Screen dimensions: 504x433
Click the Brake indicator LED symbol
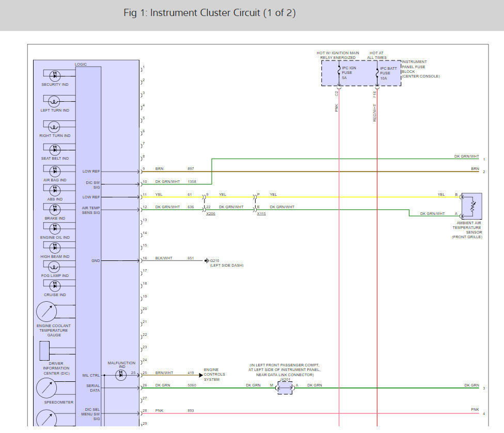click(x=55, y=209)
